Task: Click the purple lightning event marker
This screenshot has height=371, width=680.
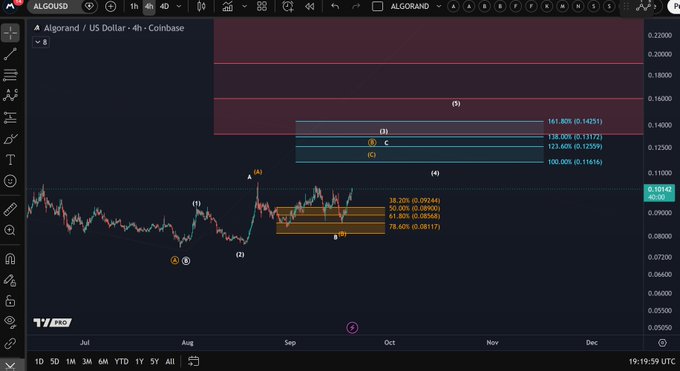Action: [x=352, y=328]
